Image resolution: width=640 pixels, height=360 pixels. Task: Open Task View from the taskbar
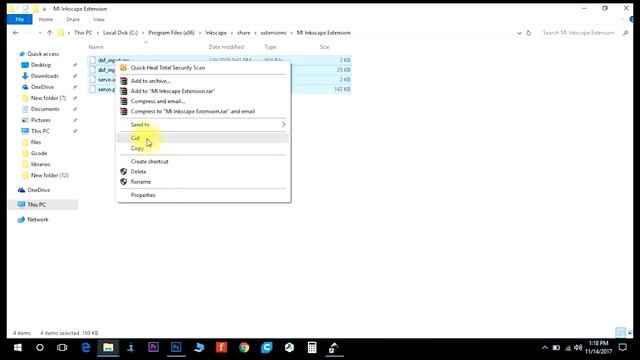pyautogui.click(x=62, y=348)
